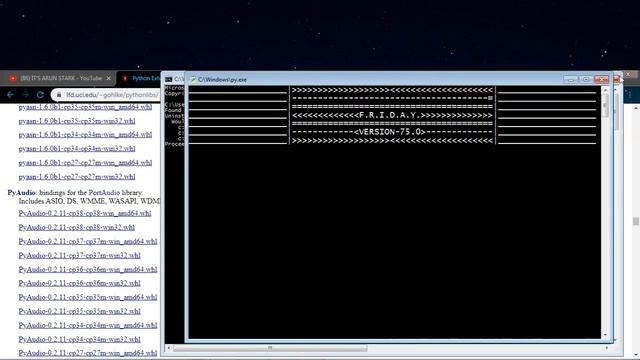This screenshot has height=360, width=640.
Task: Click cmd horizontal scrollbar right arrow
Action: click(x=607, y=348)
